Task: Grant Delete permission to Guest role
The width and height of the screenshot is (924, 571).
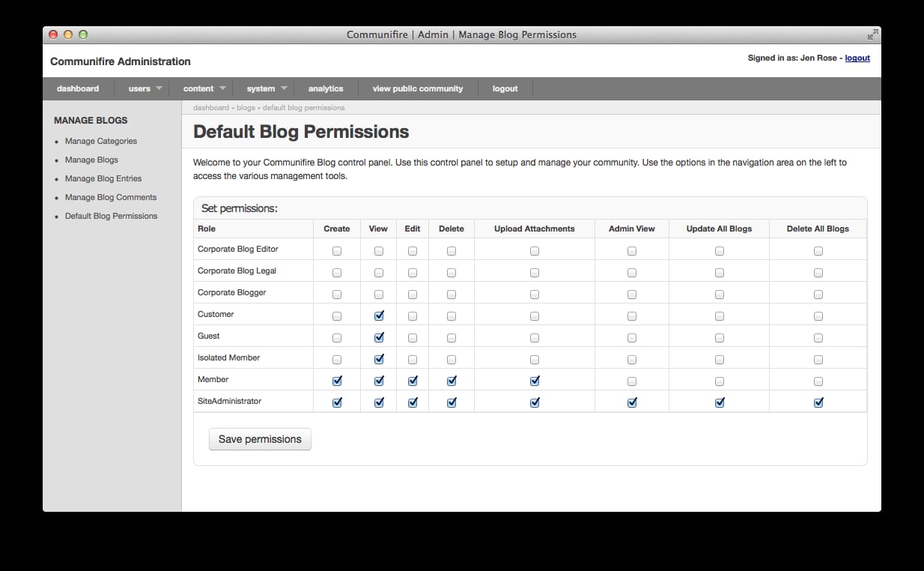Action: click(451, 337)
